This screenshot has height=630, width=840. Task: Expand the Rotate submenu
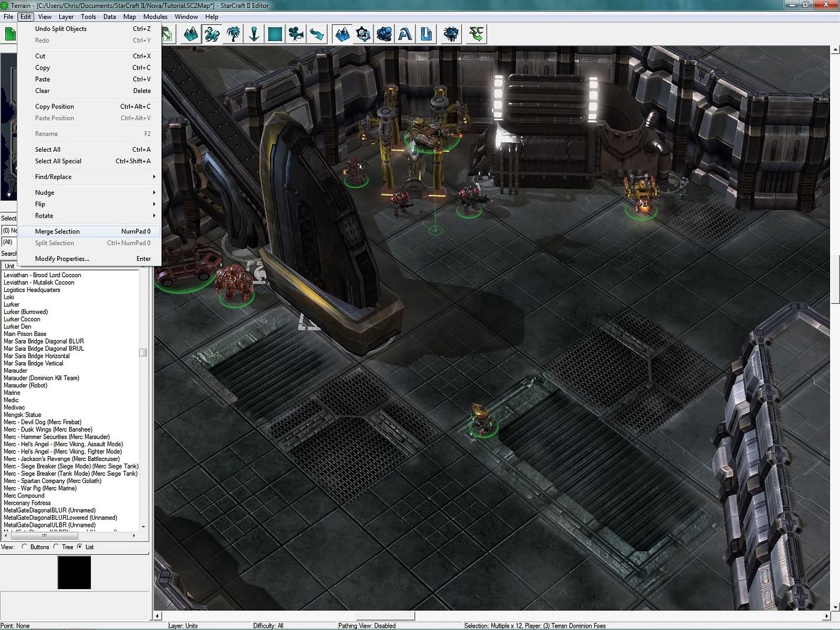(x=89, y=216)
